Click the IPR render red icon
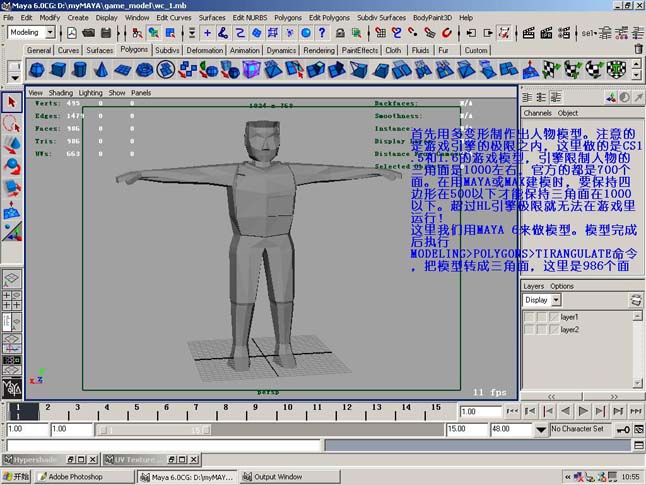The image size is (646, 485). coord(547,33)
